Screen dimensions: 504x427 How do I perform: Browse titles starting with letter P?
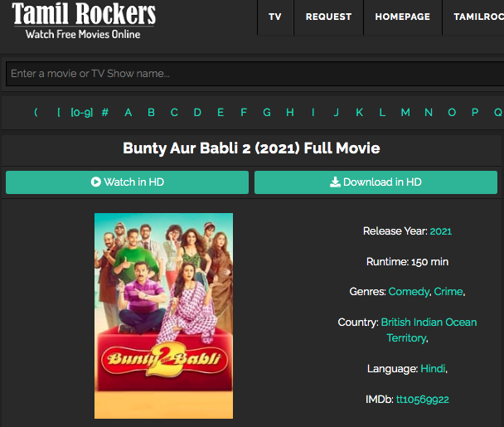pyautogui.click(x=475, y=113)
